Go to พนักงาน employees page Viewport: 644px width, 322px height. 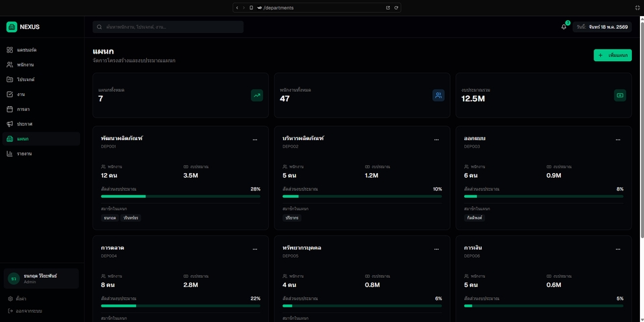41,65
